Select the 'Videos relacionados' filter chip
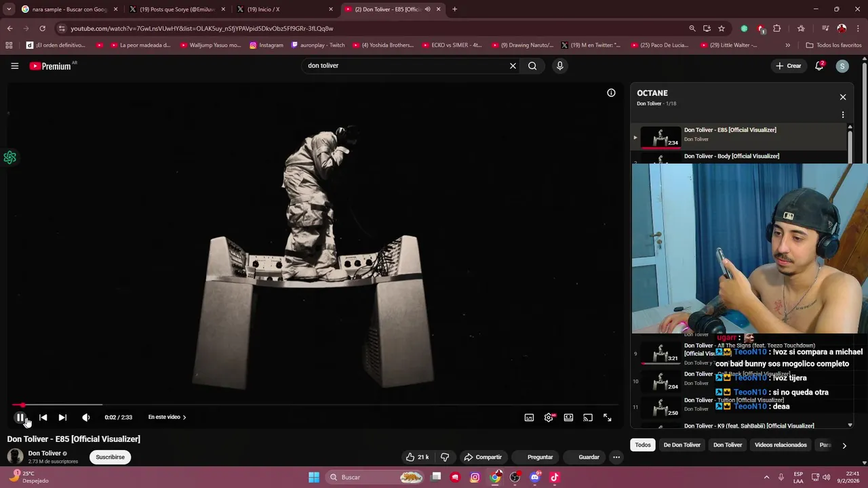The height and width of the screenshot is (488, 868). click(x=781, y=445)
